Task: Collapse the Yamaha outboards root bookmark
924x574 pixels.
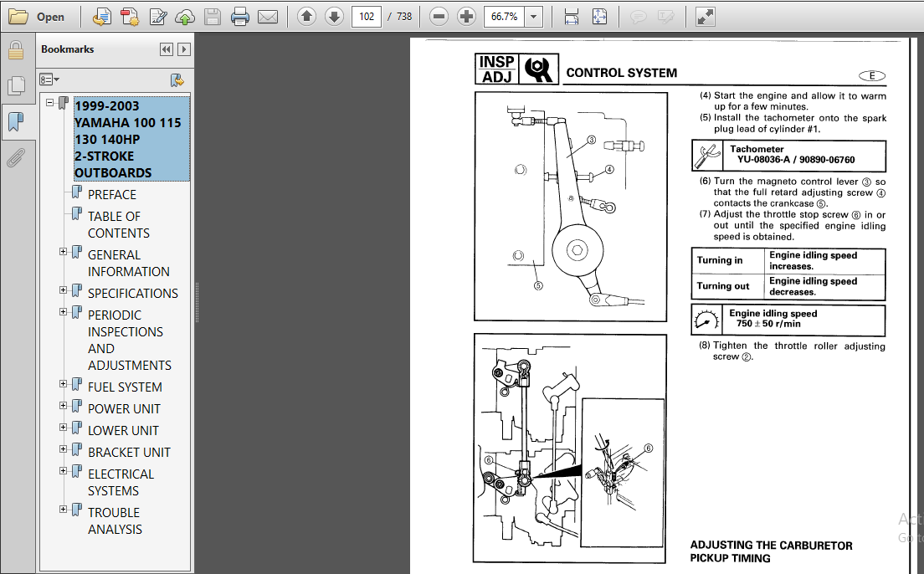Action: (50, 103)
